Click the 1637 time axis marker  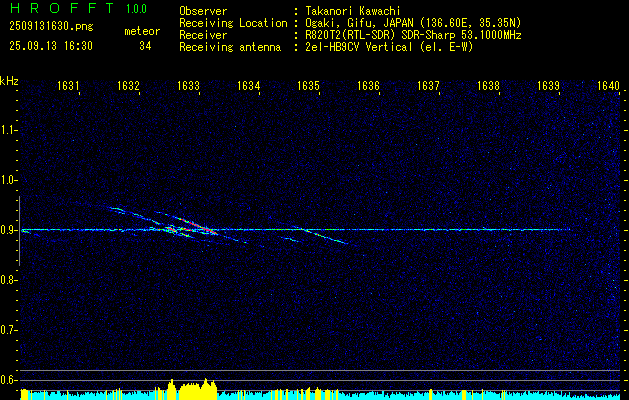(428, 85)
